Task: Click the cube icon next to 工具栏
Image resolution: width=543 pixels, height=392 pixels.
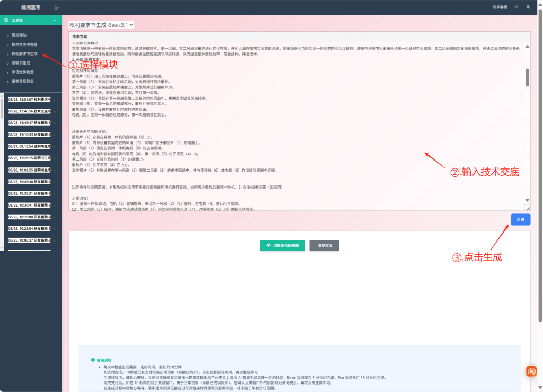Action: (x=6, y=21)
